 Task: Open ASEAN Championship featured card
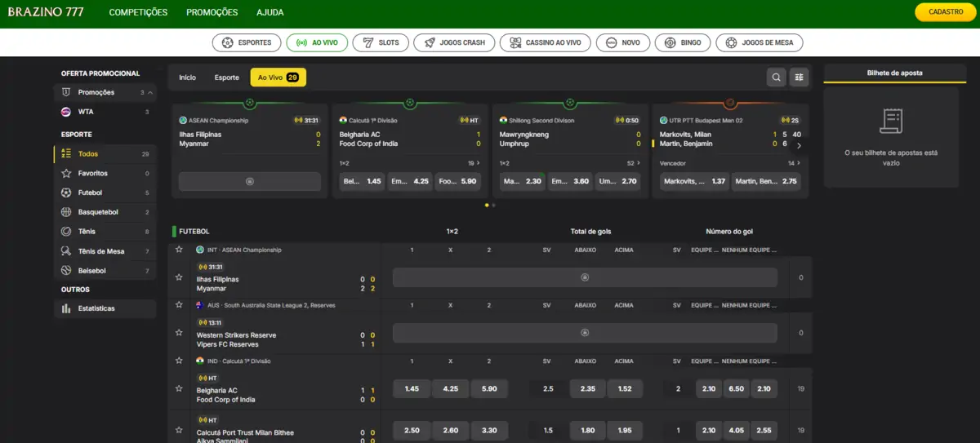pos(250,151)
